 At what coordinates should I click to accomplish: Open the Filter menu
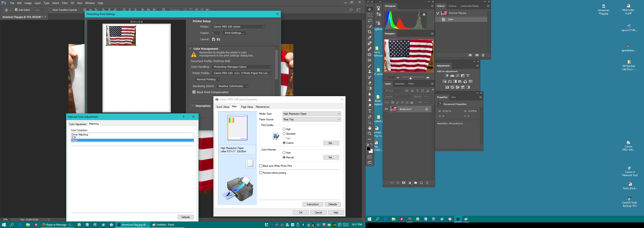coord(65,3)
